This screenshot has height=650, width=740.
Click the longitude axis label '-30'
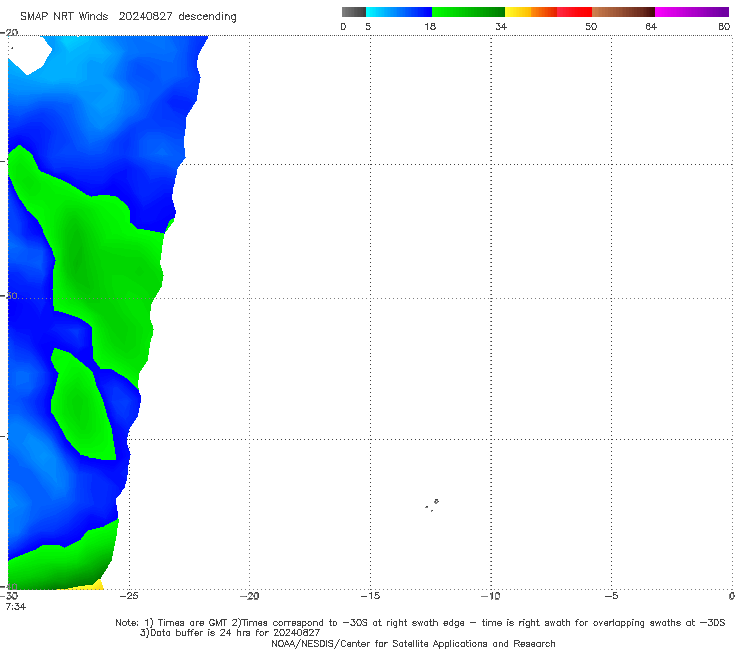(x=9, y=596)
